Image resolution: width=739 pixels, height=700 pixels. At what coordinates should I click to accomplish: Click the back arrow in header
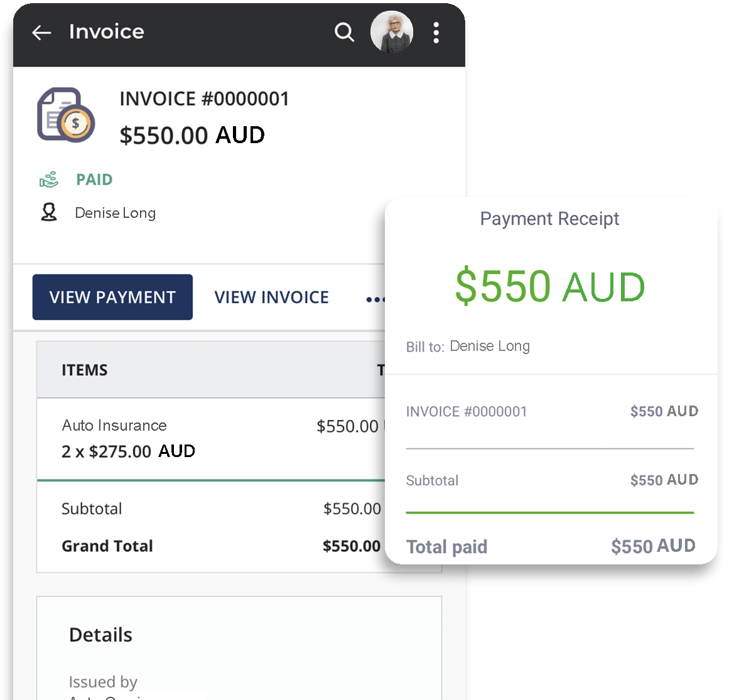pos(41,33)
